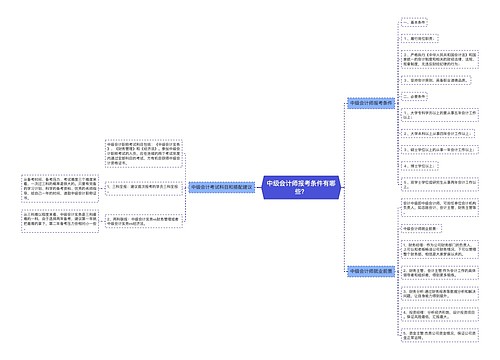Click the 1、三科全报 suggestion node

point(144,188)
